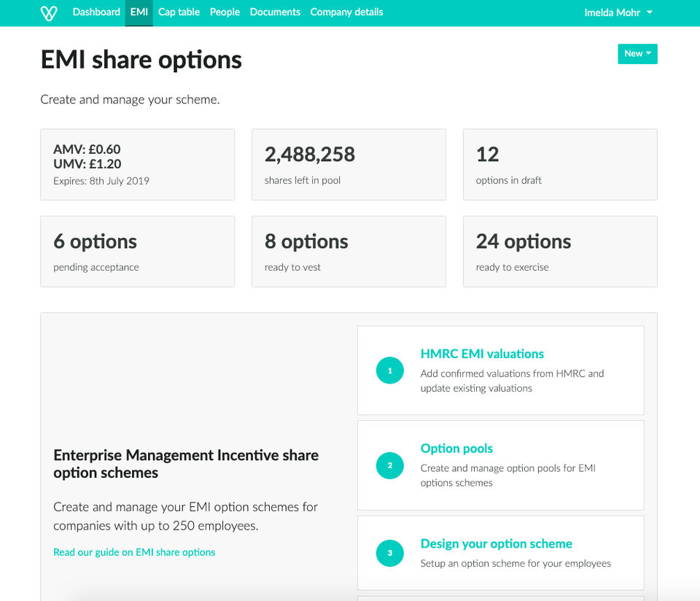Open Design your option scheme
This screenshot has width=700, height=601.
coord(496,543)
